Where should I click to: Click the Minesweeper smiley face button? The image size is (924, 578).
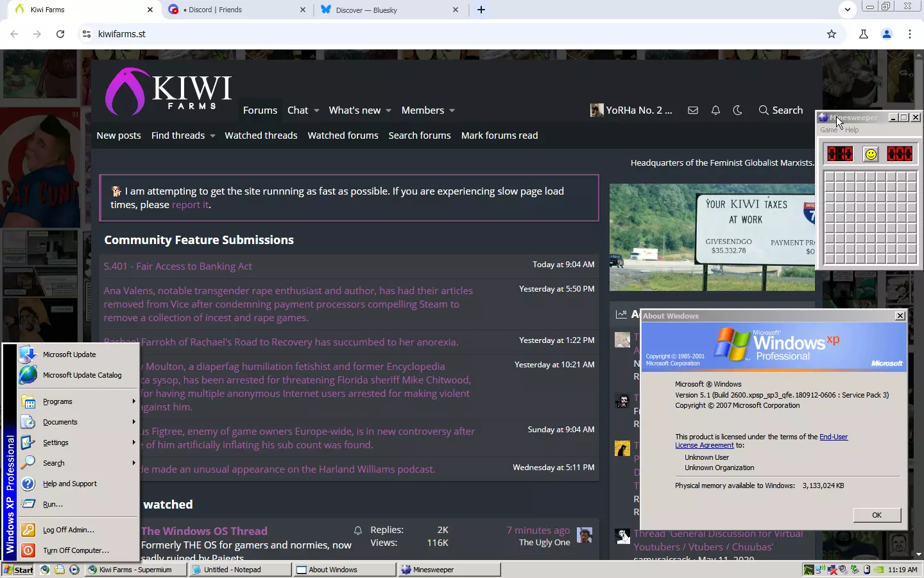(871, 154)
